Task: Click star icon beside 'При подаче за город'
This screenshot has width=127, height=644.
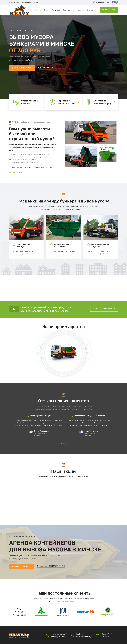Action: click(x=89, y=244)
